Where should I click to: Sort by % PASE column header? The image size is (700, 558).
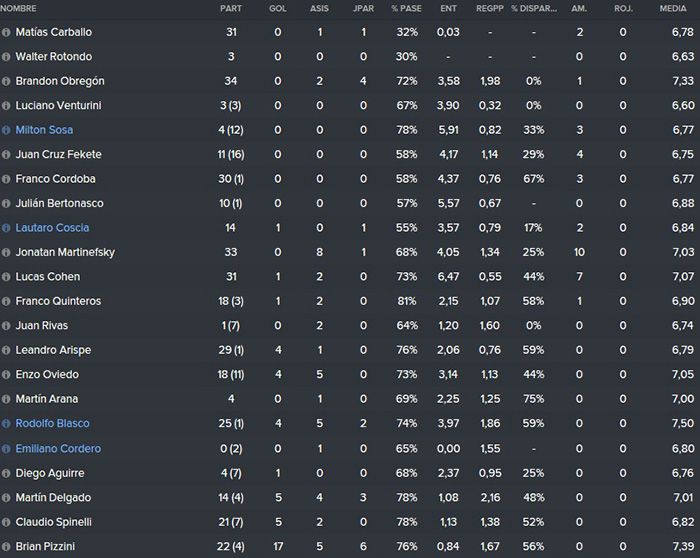406,8
